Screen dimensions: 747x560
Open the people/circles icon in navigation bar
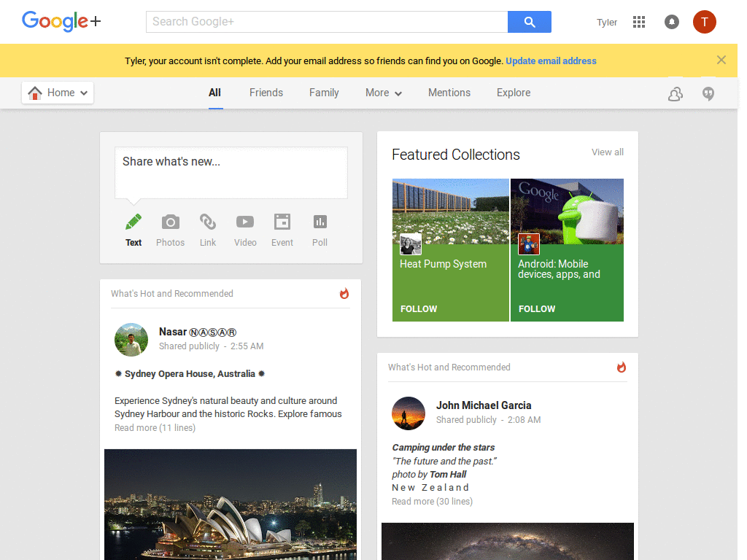pyautogui.click(x=675, y=94)
